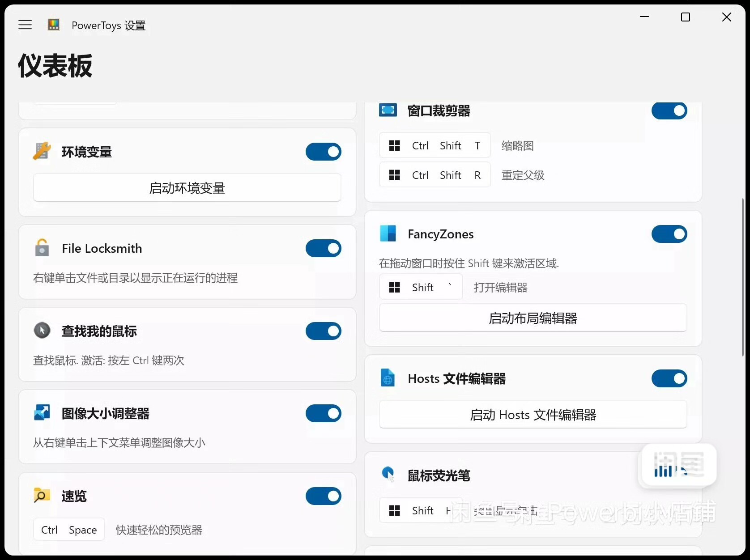The height and width of the screenshot is (560, 750).
Task: Click the File Locksmith padlock icon
Action: click(x=42, y=248)
